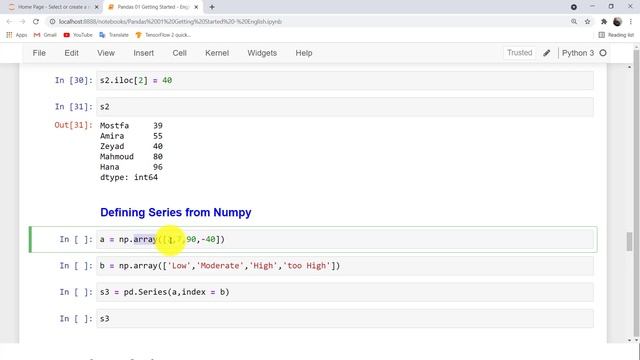
Task: Select the In [31] cell containing s2
Action: click(x=345, y=107)
